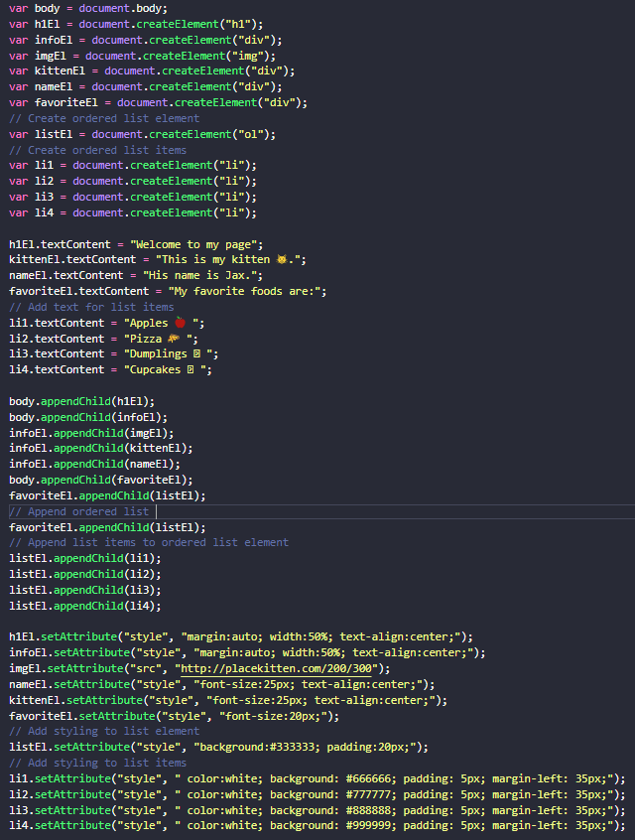Click the 'var body = document.body;' line
Viewport: 635px width, 840px height.
pos(88,9)
